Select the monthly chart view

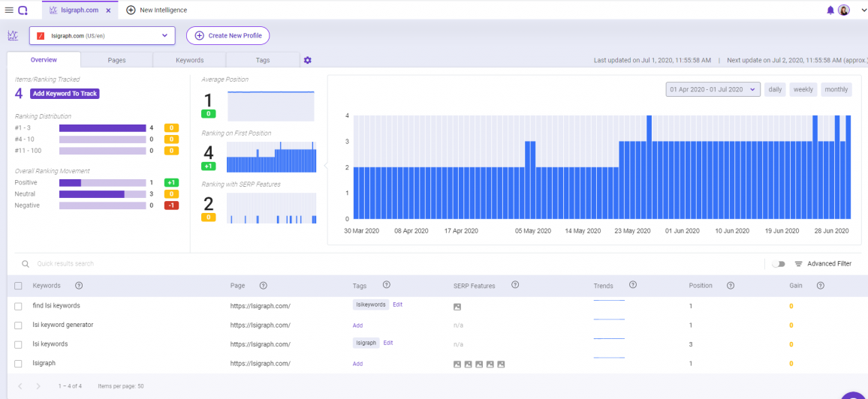coord(836,89)
